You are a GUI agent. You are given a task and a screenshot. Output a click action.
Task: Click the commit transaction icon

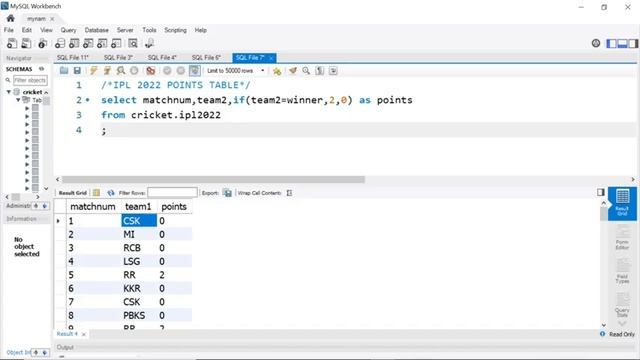[x=167, y=71]
